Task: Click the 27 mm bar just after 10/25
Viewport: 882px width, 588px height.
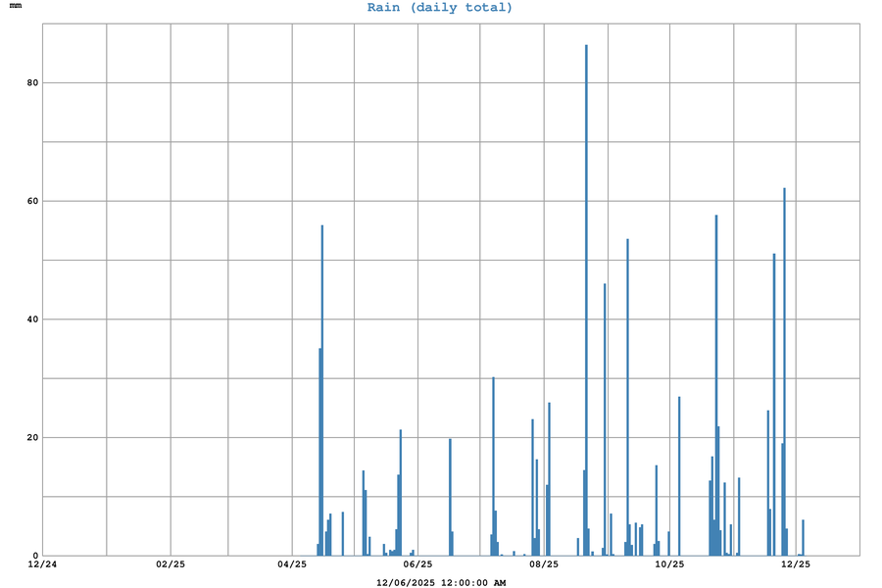Action: (x=679, y=475)
